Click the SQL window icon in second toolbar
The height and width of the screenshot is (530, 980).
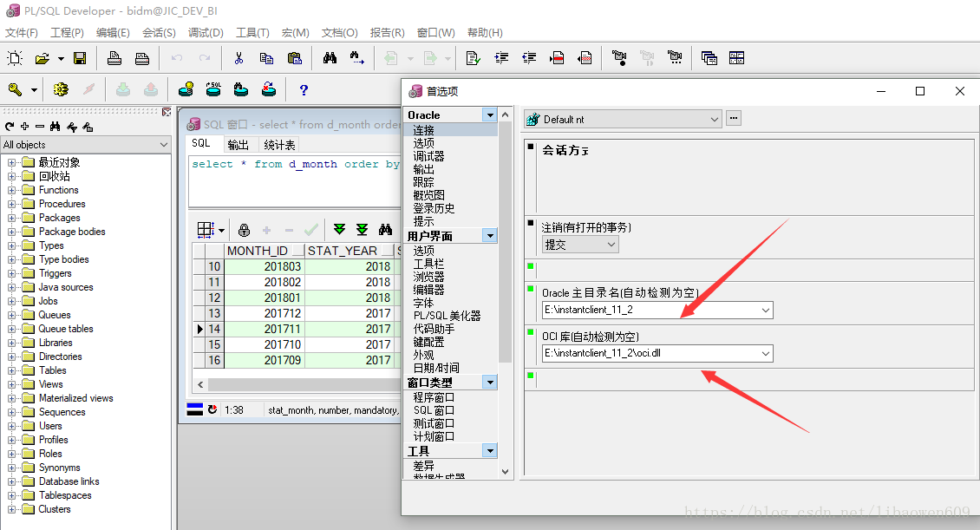[213, 89]
